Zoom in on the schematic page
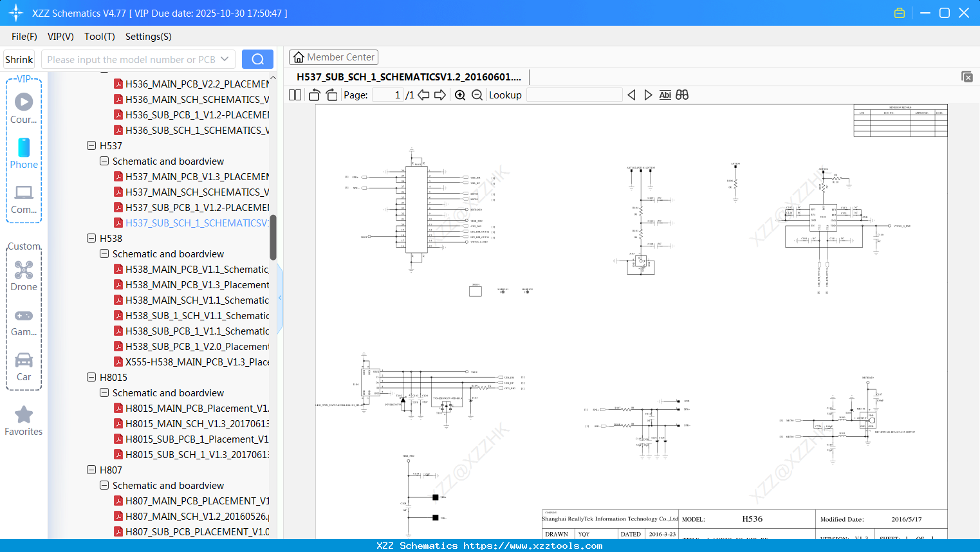This screenshot has height=552, width=980. click(460, 95)
